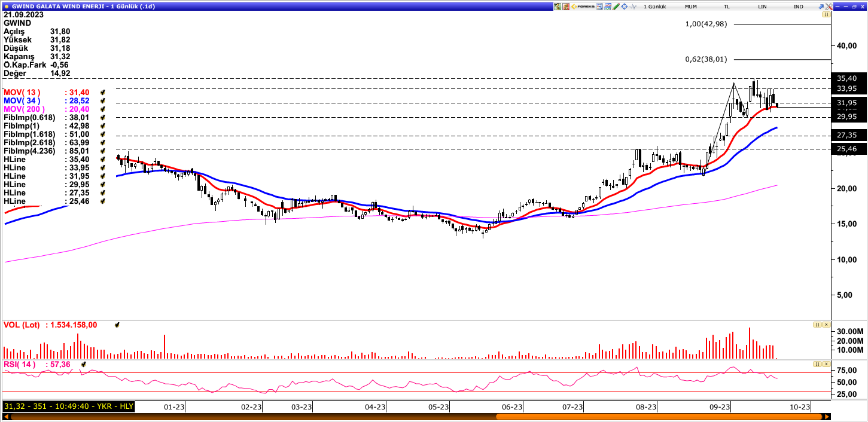The width and height of the screenshot is (868, 422).
Task: Click the GWIND symbol name text
Action: (x=17, y=23)
